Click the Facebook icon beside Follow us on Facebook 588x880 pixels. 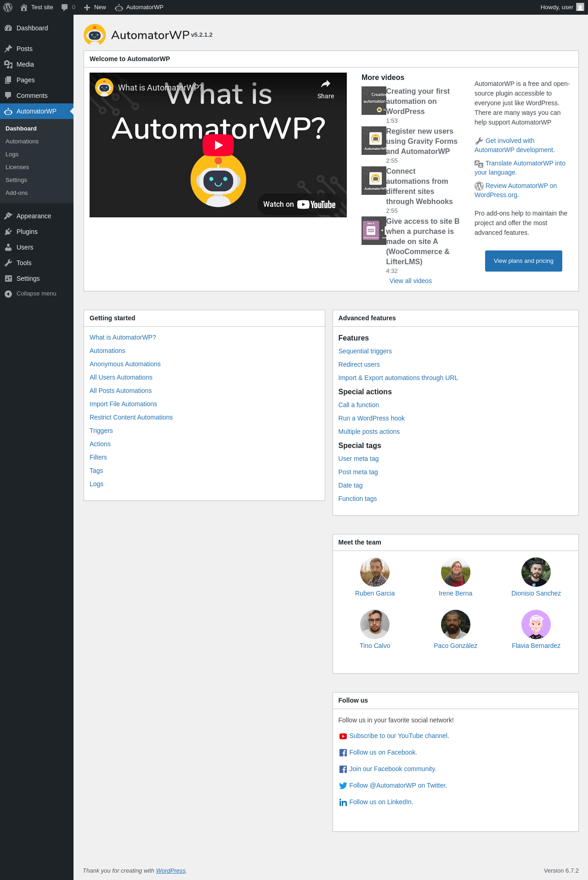coord(343,753)
